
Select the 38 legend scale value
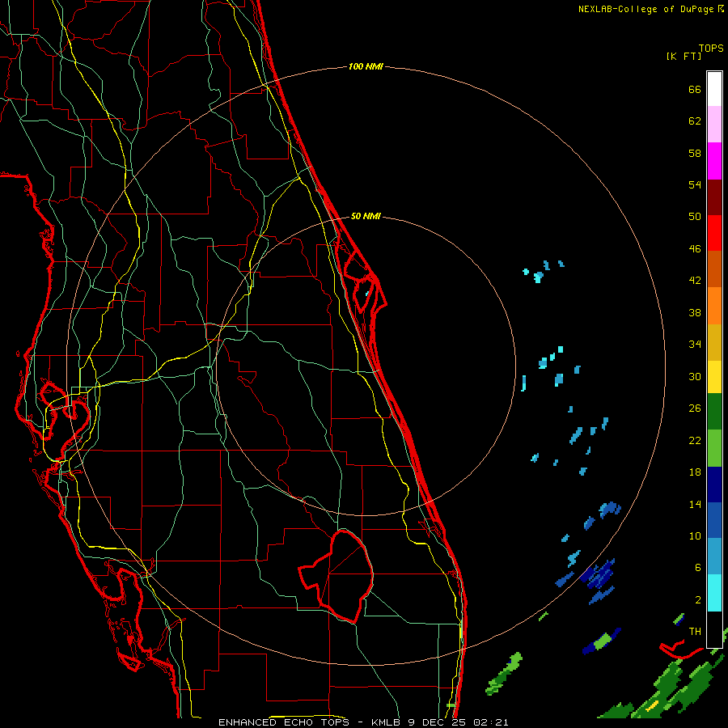click(x=695, y=312)
